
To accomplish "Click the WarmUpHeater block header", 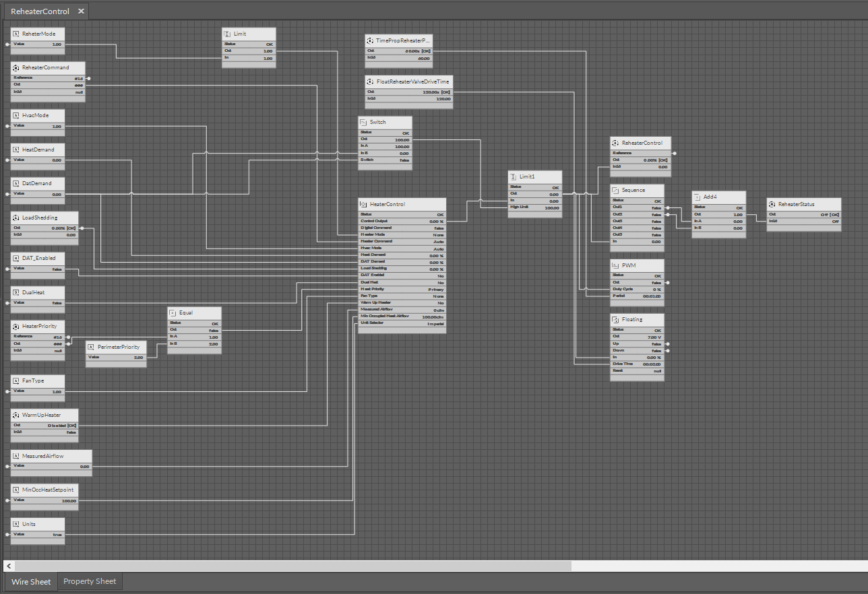I will click(x=44, y=415).
